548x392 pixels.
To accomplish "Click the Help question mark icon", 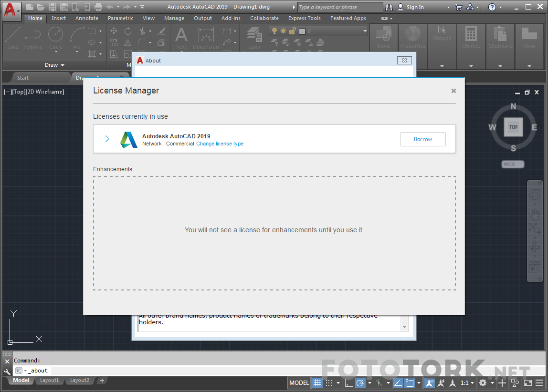I will 492,7.
